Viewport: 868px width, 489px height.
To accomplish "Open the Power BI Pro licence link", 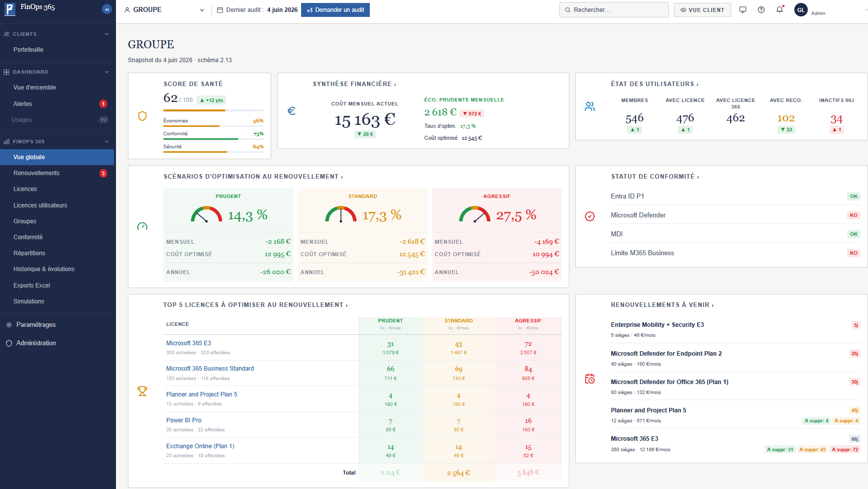I will [x=184, y=420].
